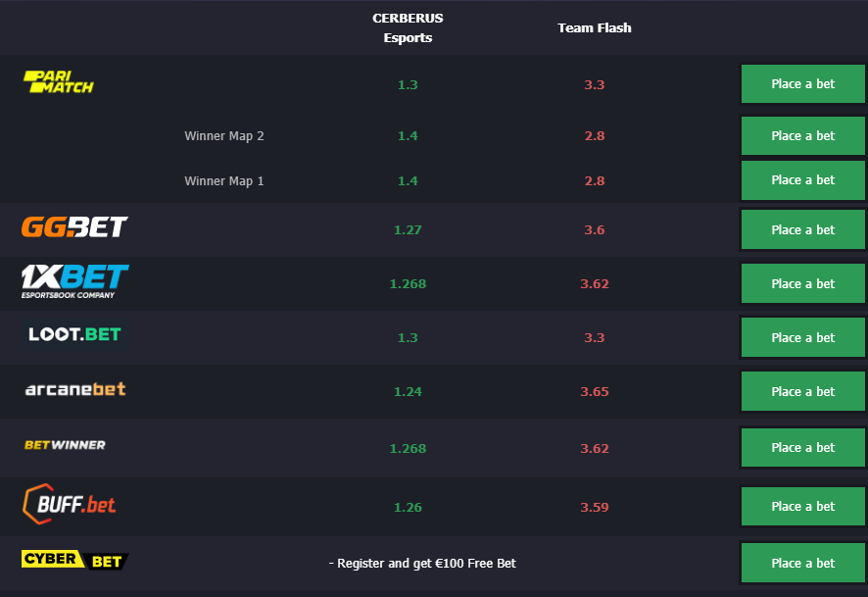Place a bet with GG.BET

coord(802,229)
